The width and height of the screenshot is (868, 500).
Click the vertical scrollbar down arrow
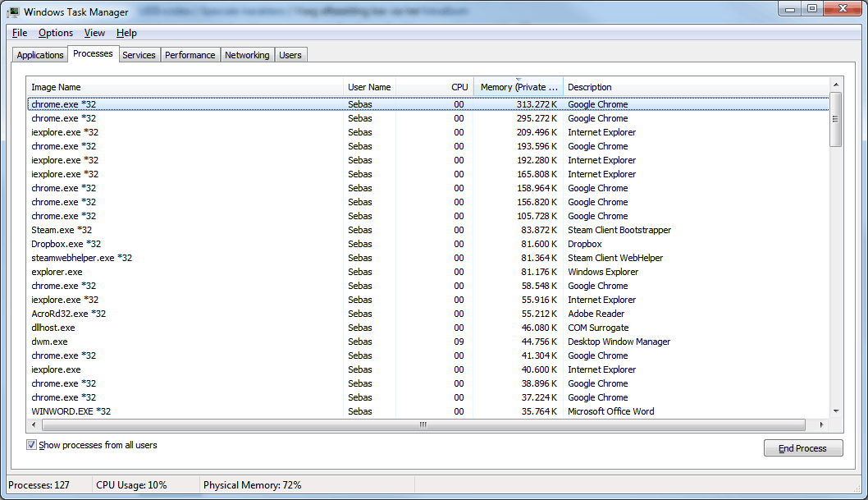pos(836,411)
